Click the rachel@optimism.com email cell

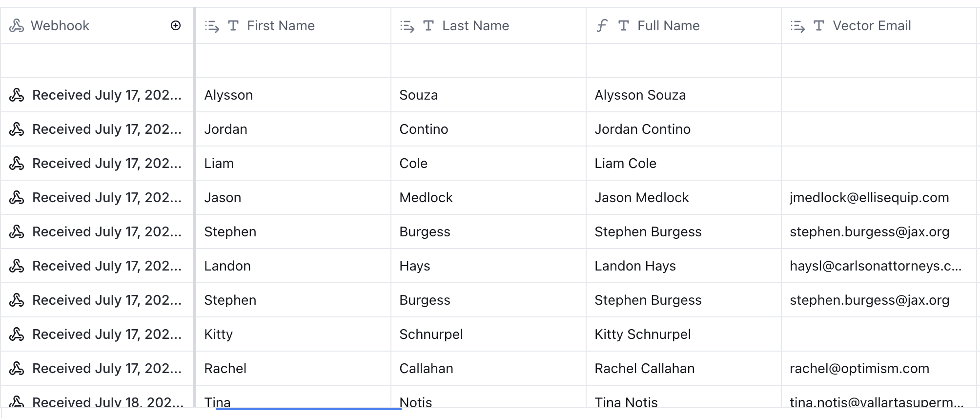point(879,369)
